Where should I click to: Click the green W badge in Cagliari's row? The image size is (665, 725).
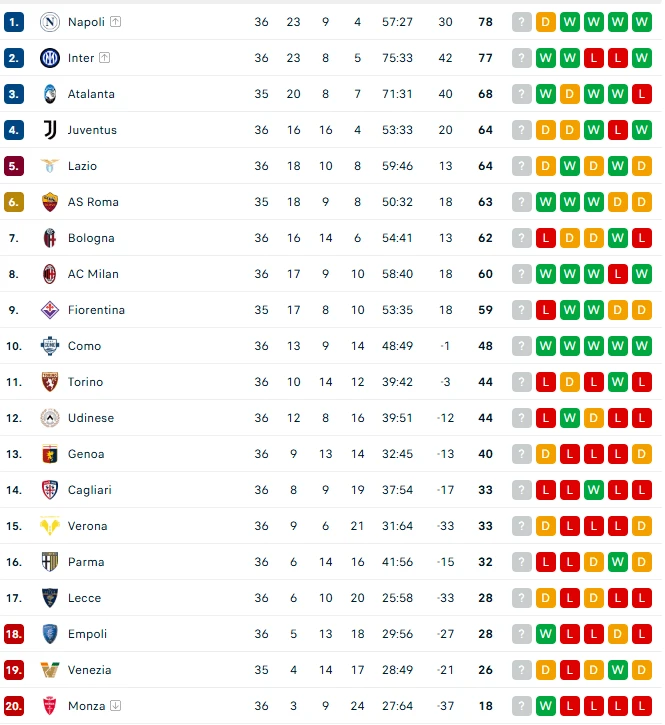[x=594, y=490]
